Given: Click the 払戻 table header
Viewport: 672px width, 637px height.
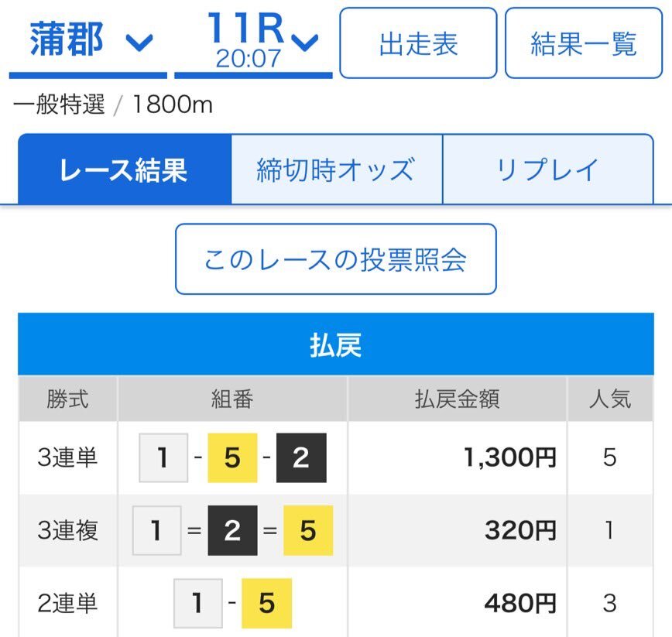Looking at the screenshot, I should [336, 346].
